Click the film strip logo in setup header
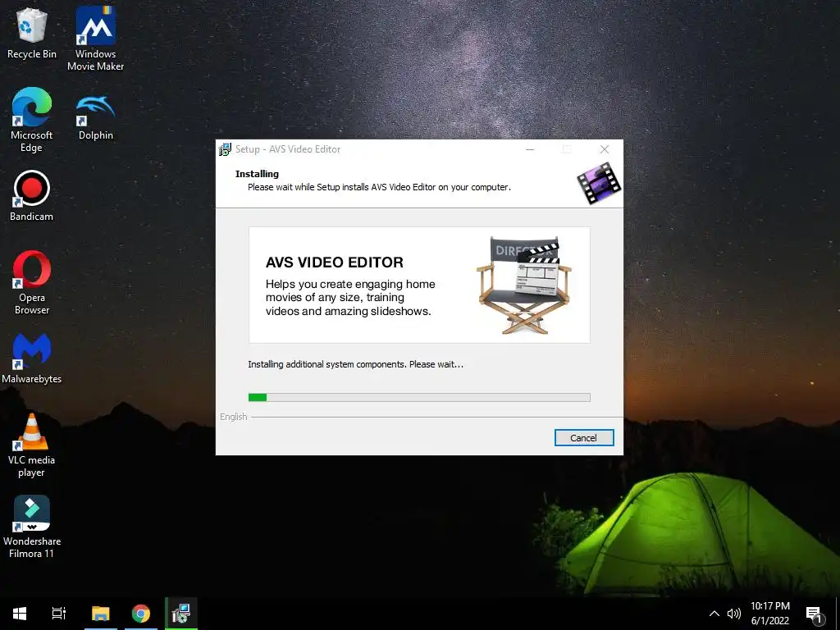The width and height of the screenshot is (840, 630). (x=599, y=183)
